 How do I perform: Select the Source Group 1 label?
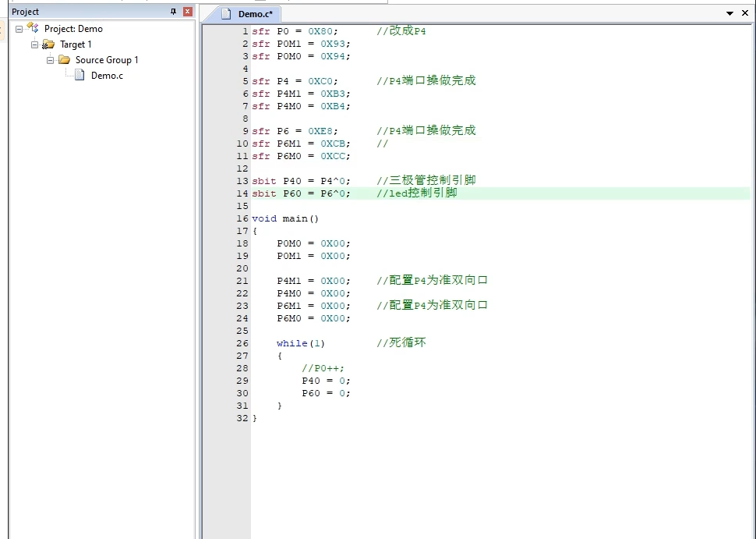(x=107, y=60)
